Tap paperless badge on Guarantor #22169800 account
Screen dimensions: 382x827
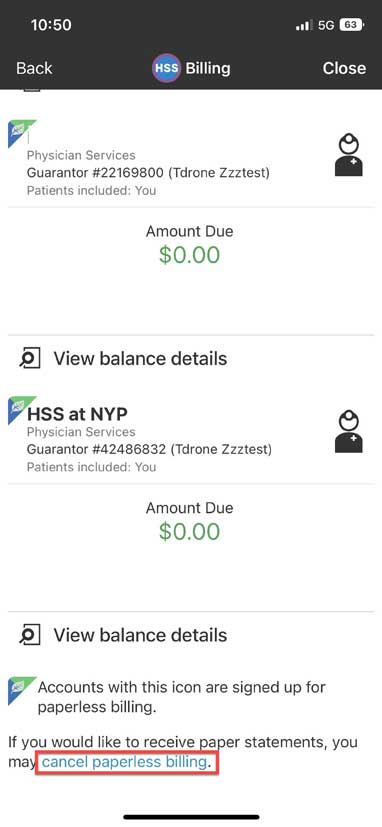click(x=22, y=133)
